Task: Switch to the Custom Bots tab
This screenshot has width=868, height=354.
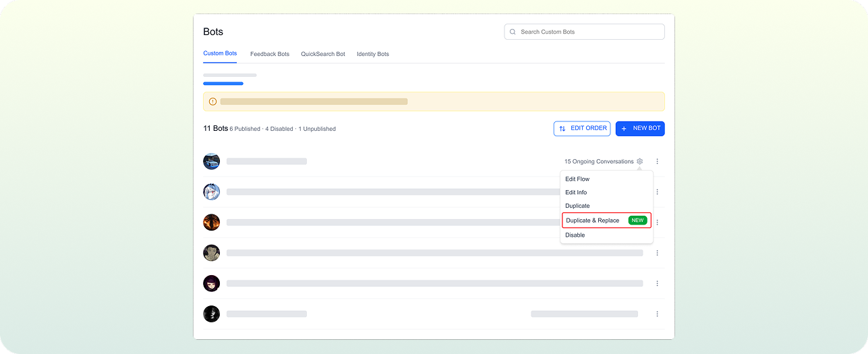Action: coord(220,54)
